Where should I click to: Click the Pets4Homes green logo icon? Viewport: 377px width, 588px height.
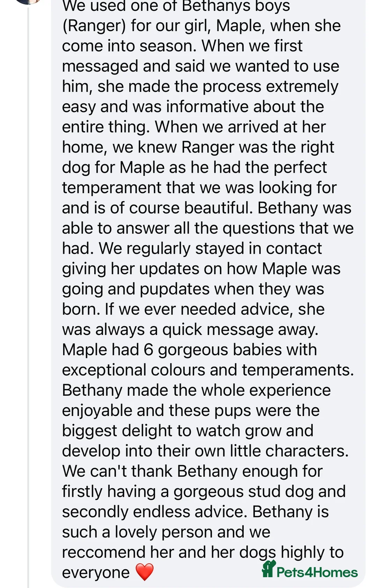tap(268, 569)
